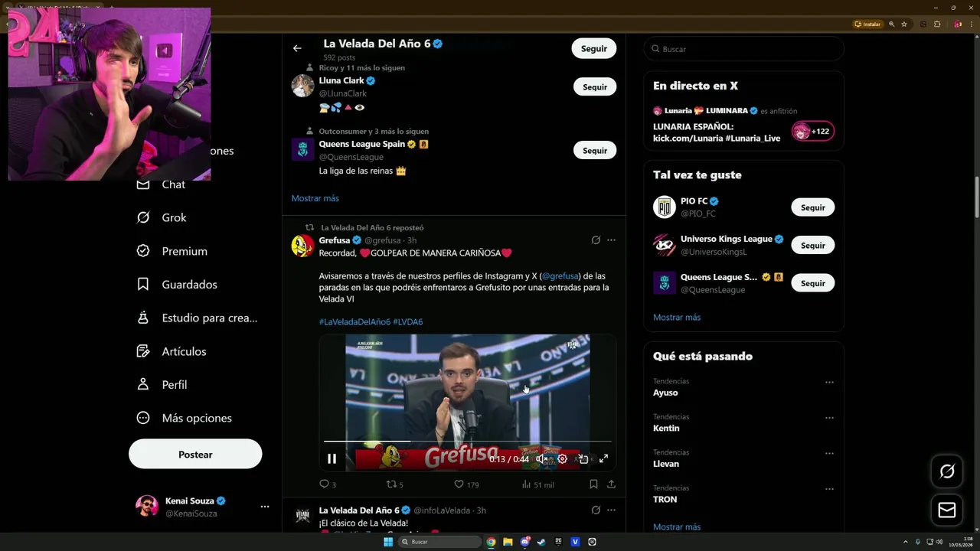Click Mostrar más under Qué está pasando
This screenshot has width=980, height=551.
[677, 527]
